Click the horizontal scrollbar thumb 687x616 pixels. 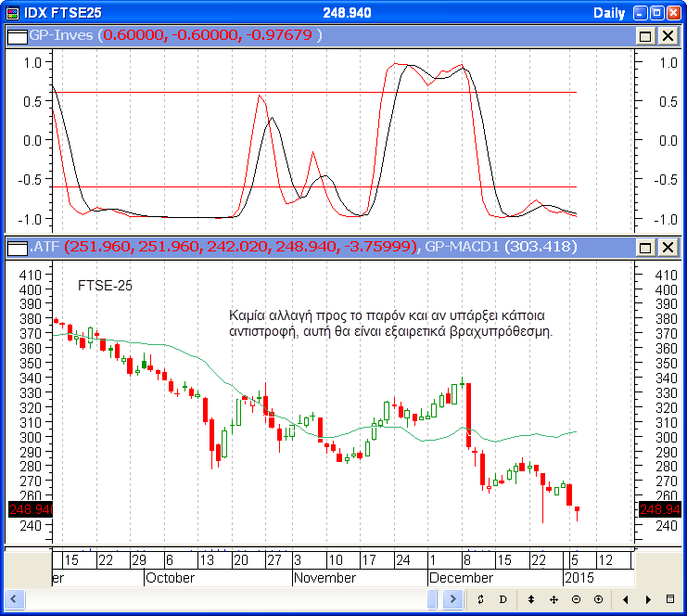432,599
